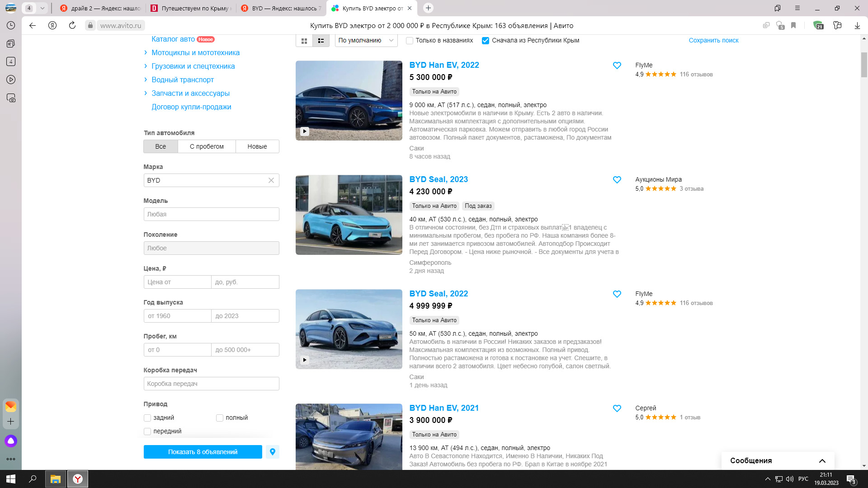Open the browser hamburger menu

pyautogui.click(x=797, y=8)
